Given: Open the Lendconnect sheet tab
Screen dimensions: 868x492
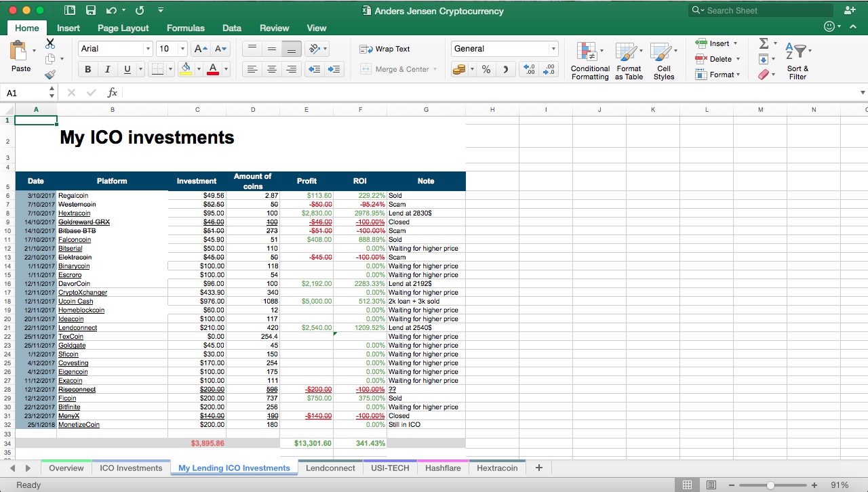Looking at the screenshot, I should click(330, 468).
